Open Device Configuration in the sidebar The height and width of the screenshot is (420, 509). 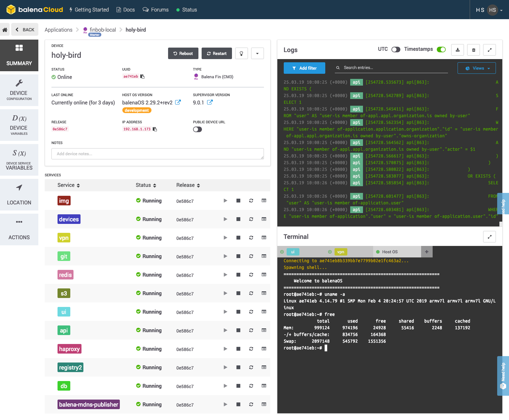pos(19,90)
